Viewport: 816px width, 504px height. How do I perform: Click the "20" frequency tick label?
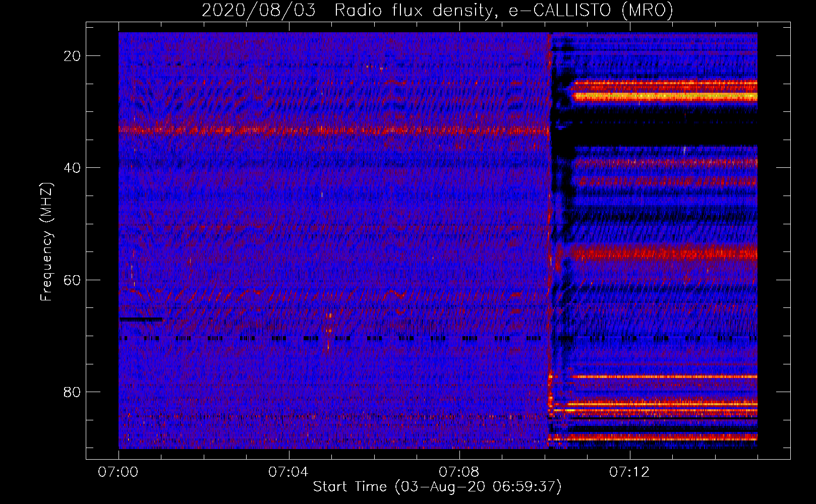(x=72, y=56)
